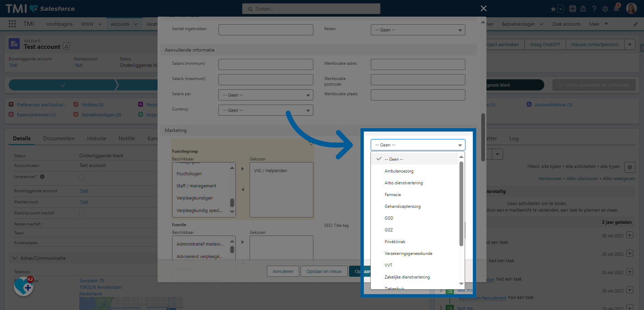Viewport: 644px width, 310px height.
Task: Open the Reden dropdown
Action: 418,30
